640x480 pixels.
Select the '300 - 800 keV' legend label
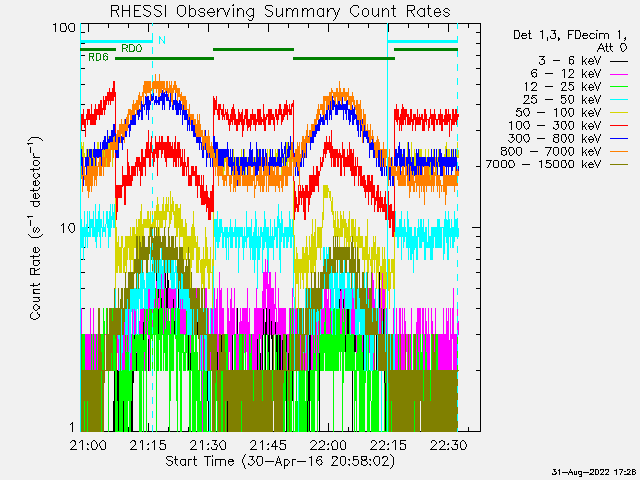click(555, 138)
